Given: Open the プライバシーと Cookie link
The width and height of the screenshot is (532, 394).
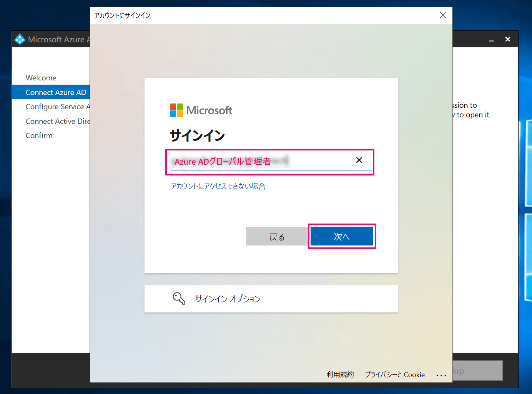Looking at the screenshot, I should (395, 374).
